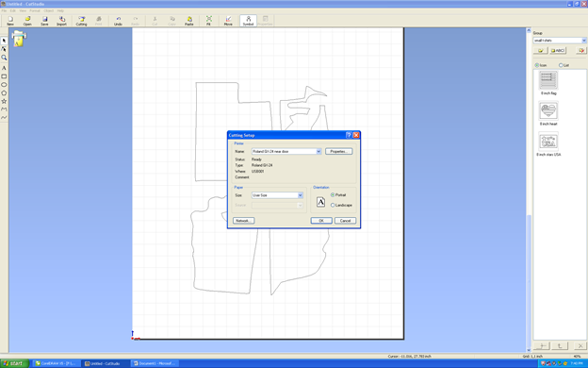The image size is (588, 368).
Task: Click Cancel in Cutting Setup dialog
Action: point(346,221)
